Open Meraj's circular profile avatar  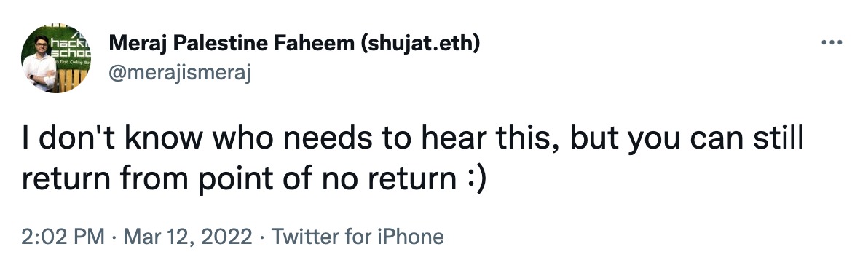tap(56, 58)
